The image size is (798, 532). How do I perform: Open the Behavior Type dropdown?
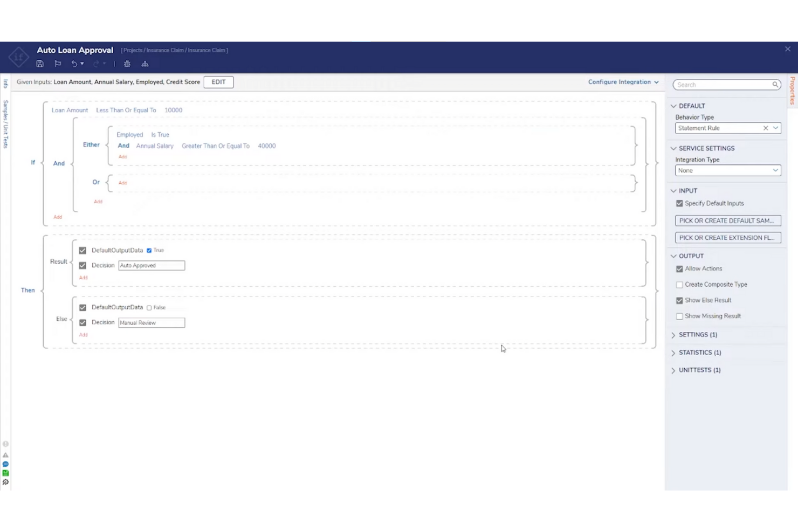(775, 128)
